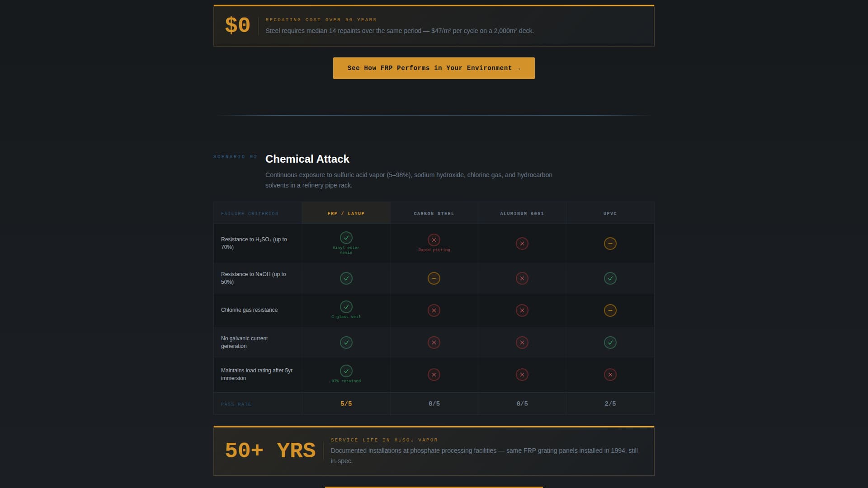Screen dimensions: 868x488
Task: Click Carbon Steel fail icon labeled Rapid pitting
Action: (x=434, y=240)
